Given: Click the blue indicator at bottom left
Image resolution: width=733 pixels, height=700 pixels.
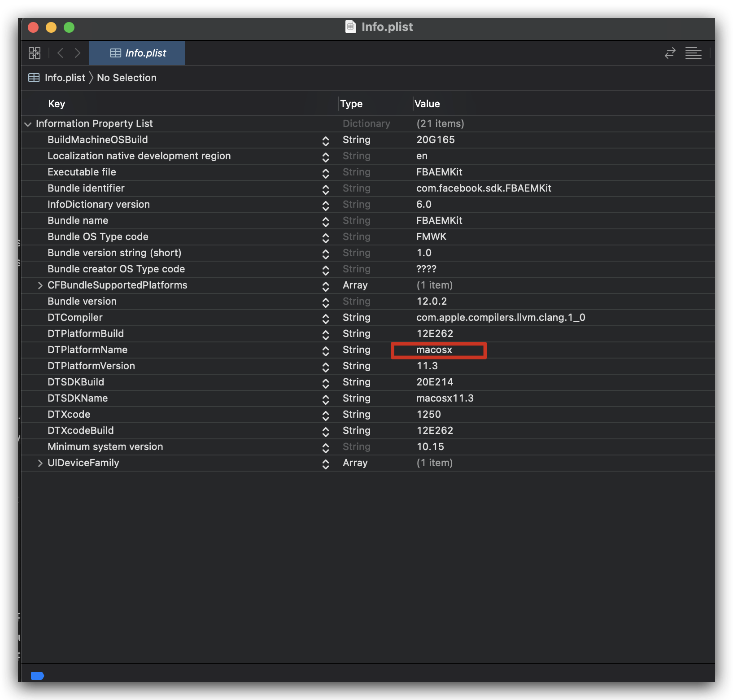Looking at the screenshot, I should [x=37, y=675].
